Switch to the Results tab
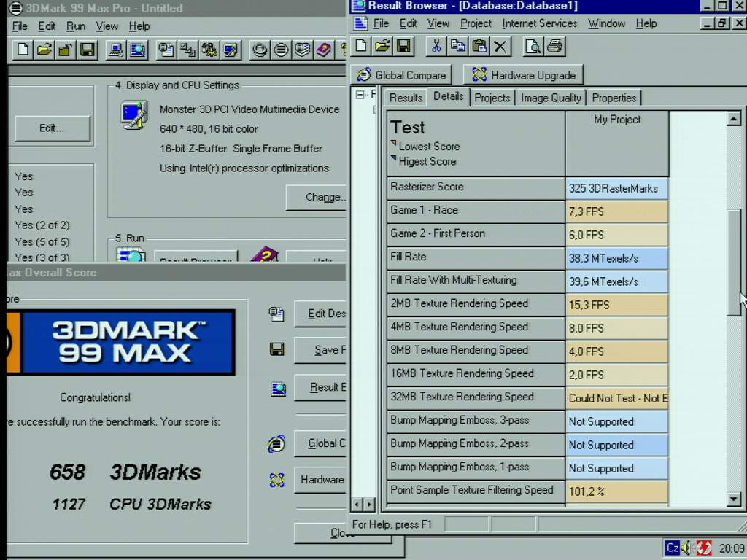Screen dimensions: 747x560 406,98
